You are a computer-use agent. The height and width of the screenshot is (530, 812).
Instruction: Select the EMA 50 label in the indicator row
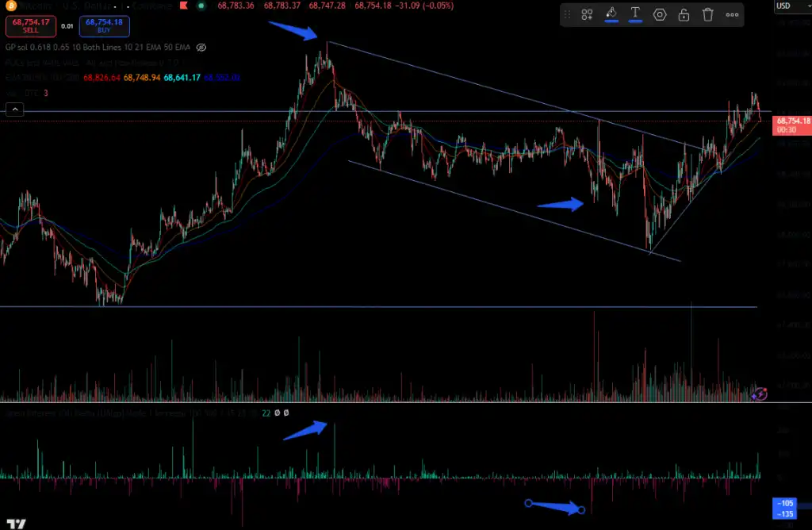click(x=175, y=48)
